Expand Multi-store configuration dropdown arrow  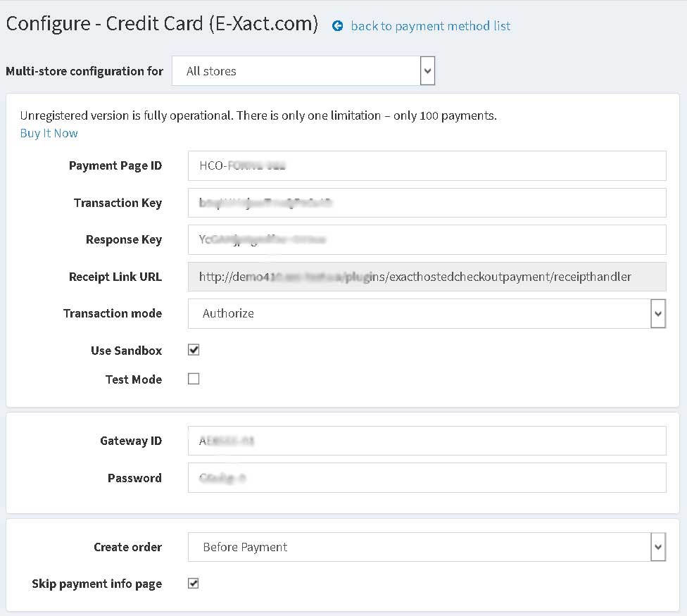click(x=427, y=71)
